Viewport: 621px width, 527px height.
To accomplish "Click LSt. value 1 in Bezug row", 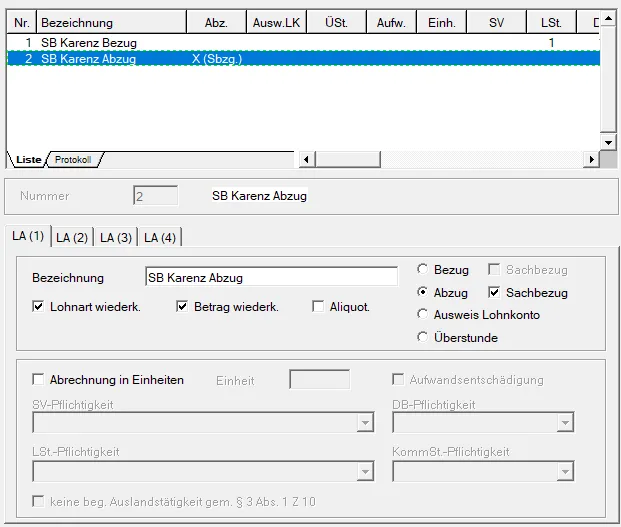I will (551, 43).
